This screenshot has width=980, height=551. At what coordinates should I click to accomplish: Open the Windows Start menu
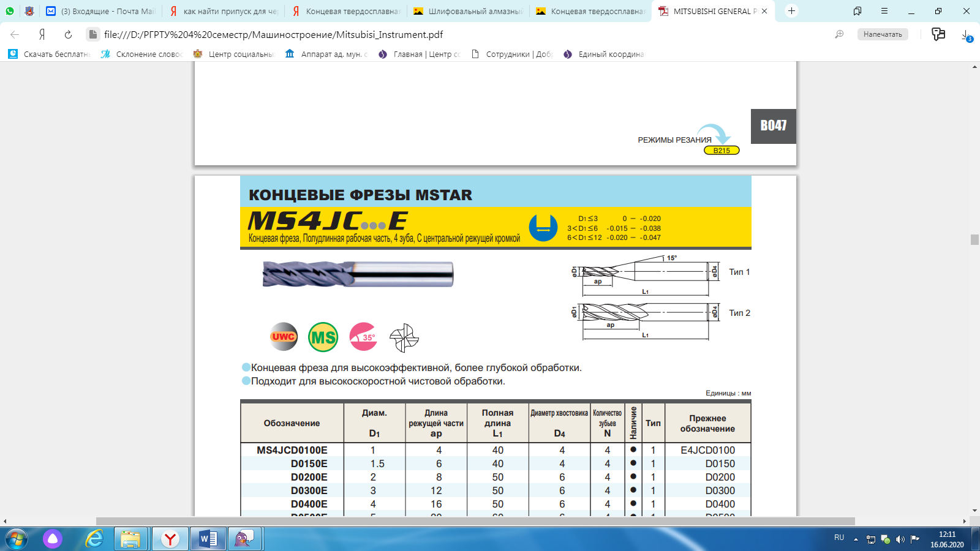pos(17,539)
